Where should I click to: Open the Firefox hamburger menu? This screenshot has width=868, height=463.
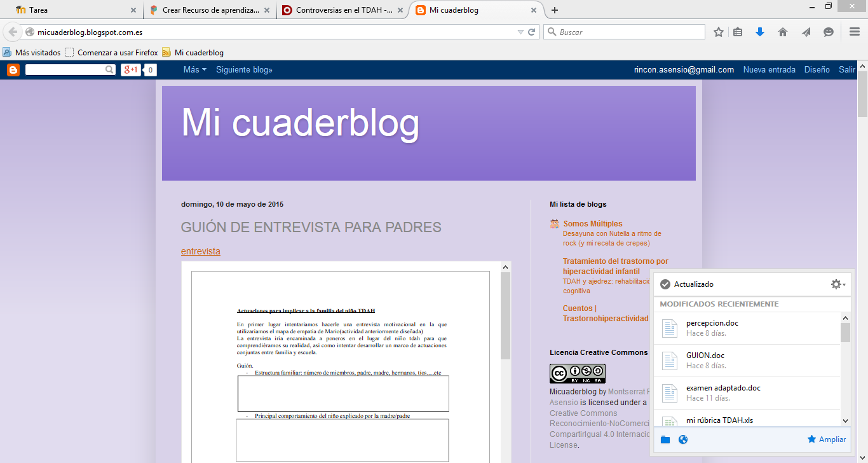[x=855, y=31]
